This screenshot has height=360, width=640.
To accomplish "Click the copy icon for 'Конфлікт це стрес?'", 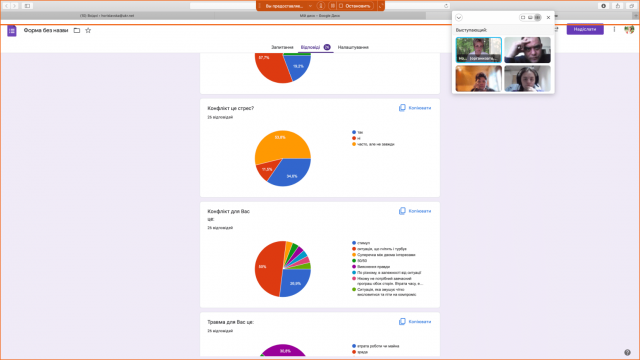I will coord(402,108).
